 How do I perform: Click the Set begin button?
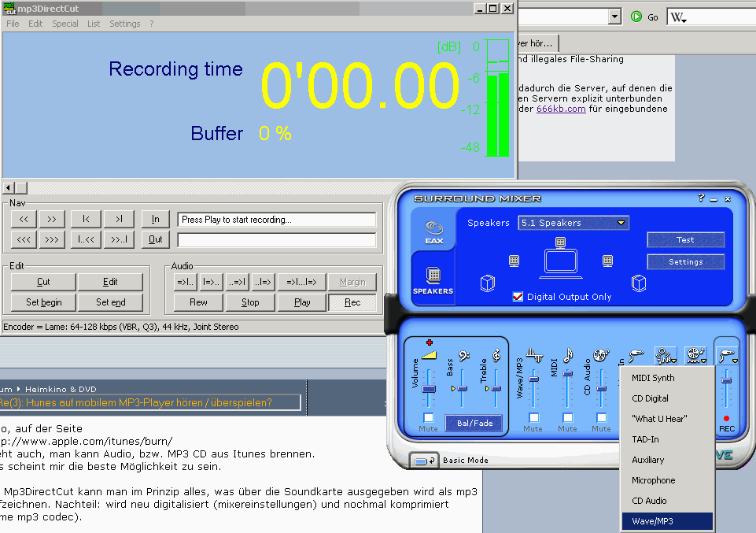coord(43,302)
